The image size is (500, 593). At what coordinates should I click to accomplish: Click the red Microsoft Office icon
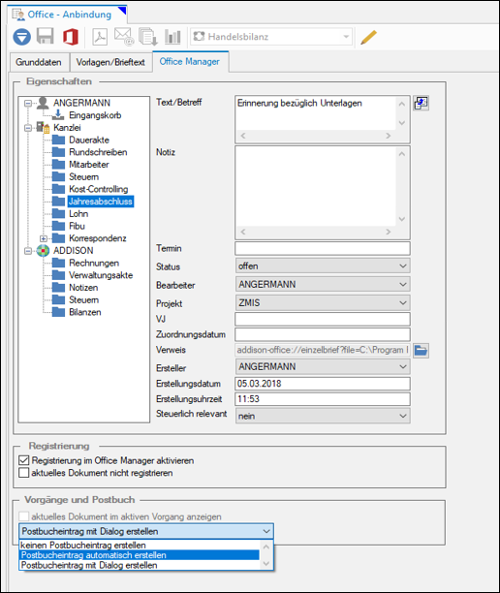point(71,37)
